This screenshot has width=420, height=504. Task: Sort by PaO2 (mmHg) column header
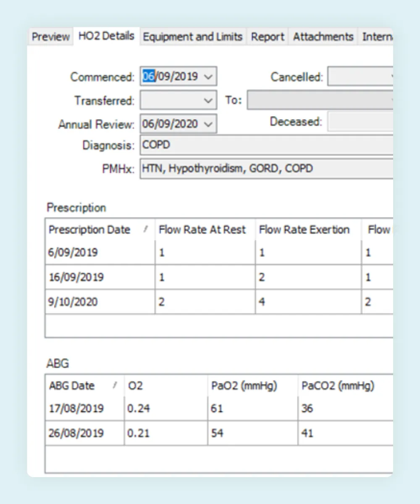pyautogui.click(x=253, y=386)
